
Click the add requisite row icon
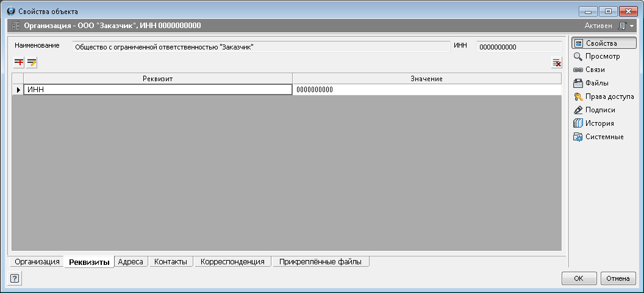tap(19, 62)
